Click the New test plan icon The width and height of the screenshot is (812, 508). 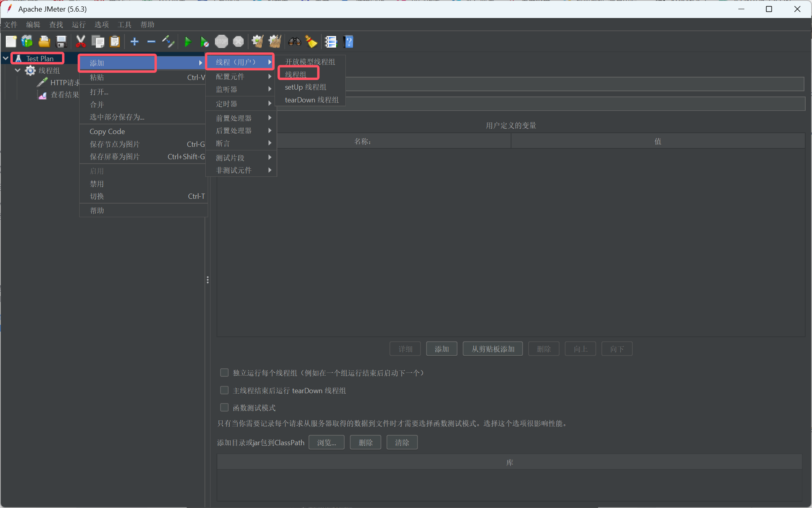tap(11, 42)
